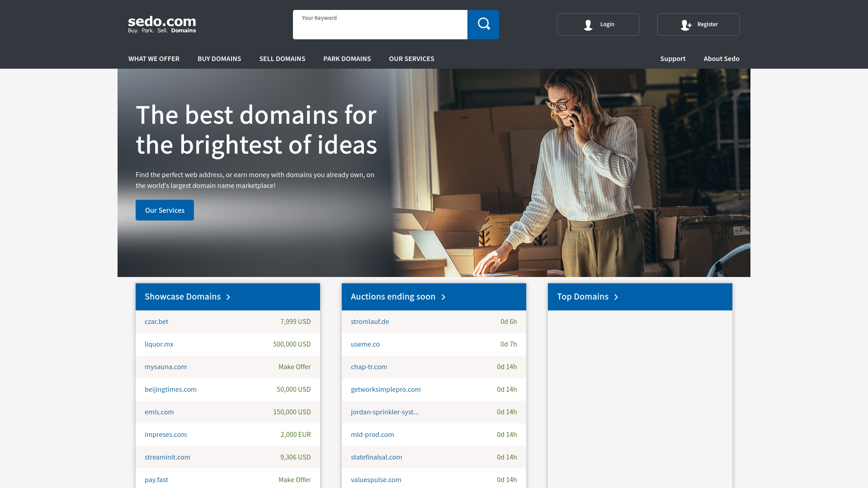Screen dimensions: 868x488
Task: Open the pay.fast domain listing
Action: tap(156, 480)
